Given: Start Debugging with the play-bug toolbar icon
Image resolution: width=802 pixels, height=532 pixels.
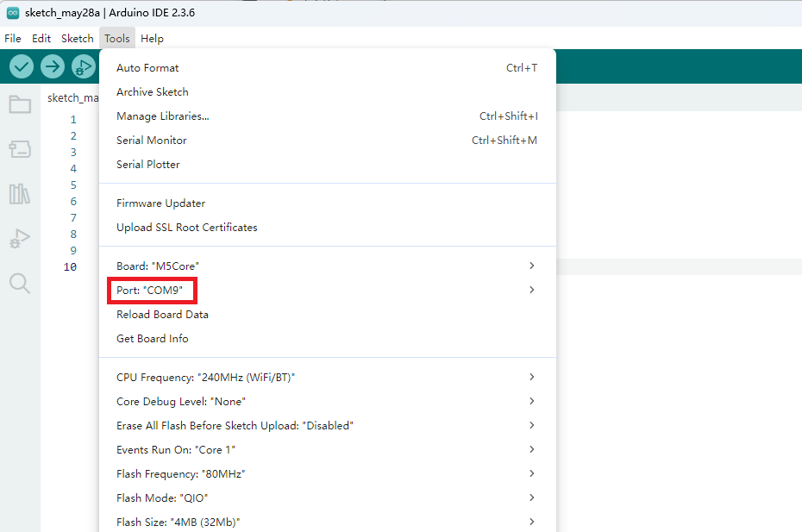Looking at the screenshot, I should (84, 66).
